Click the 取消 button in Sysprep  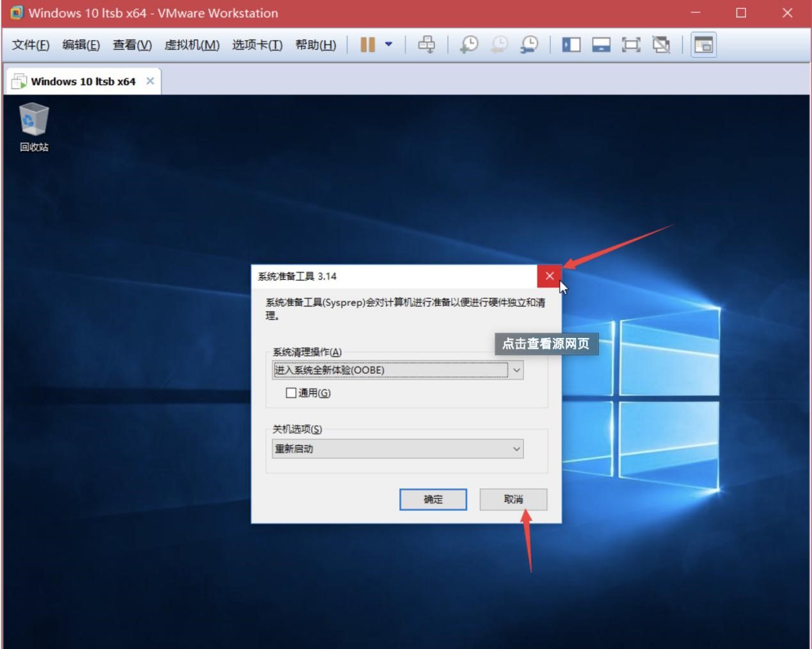pos(513,500)
